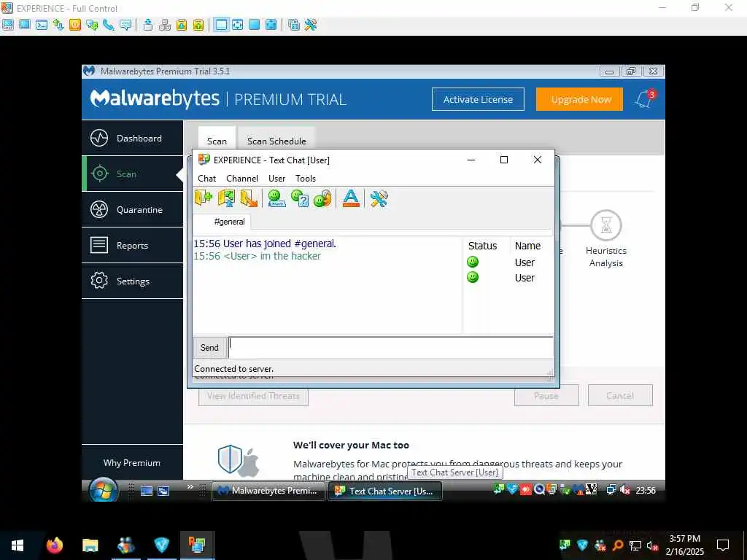Open Firefox from host taskbar
Screen dimensions: 747x560
(x=54, y=545)
